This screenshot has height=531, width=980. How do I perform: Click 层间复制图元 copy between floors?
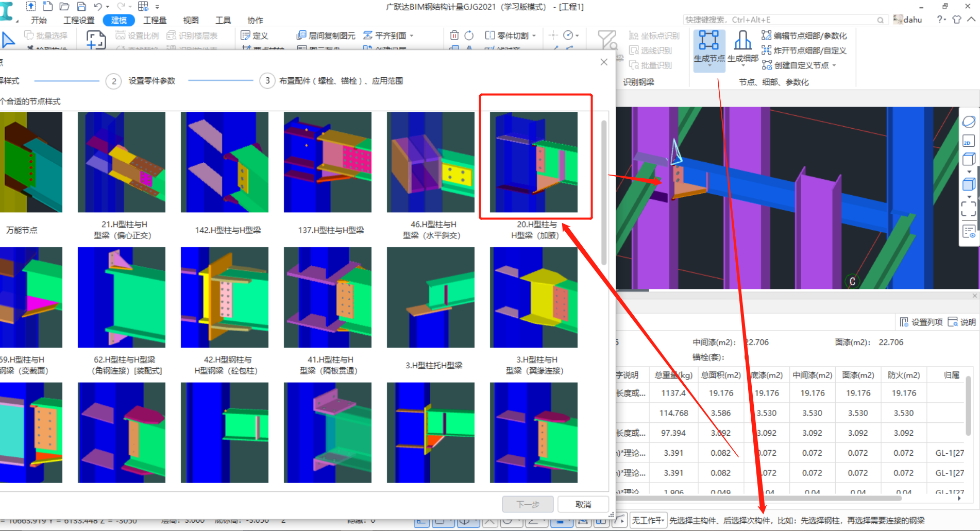[326, 36]
